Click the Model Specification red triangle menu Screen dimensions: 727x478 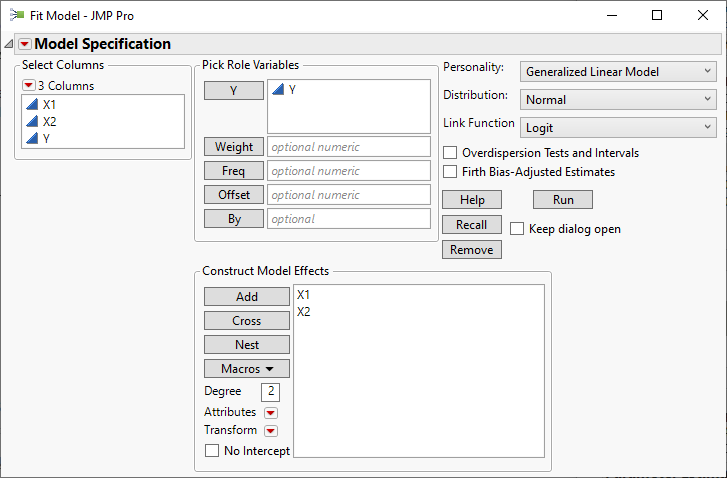point(25,44)
